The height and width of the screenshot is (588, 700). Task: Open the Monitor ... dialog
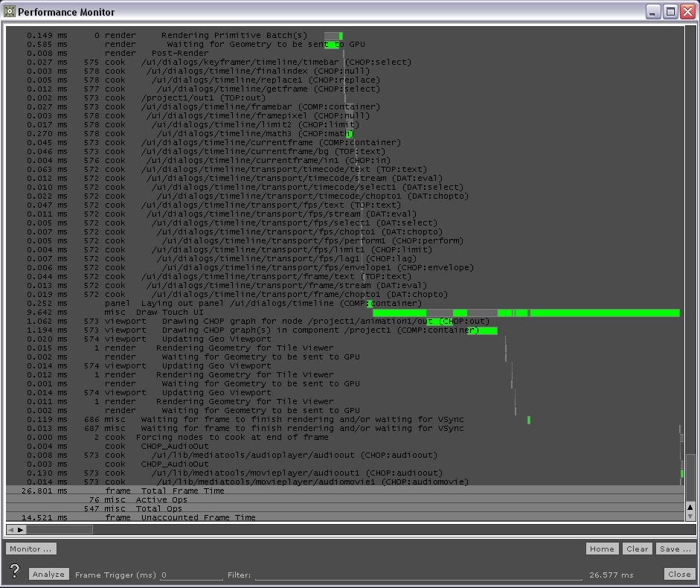pos(30,549)
